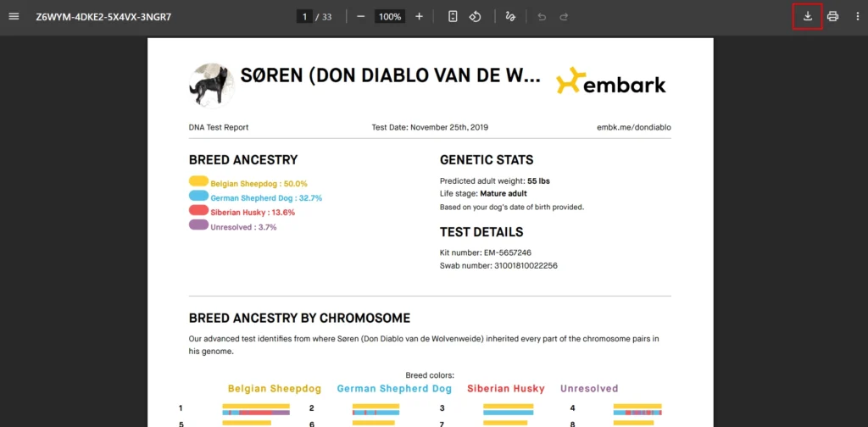Click the chromosome 1 ancestry bar
868x427 pixels.
[x=256, y=409]
